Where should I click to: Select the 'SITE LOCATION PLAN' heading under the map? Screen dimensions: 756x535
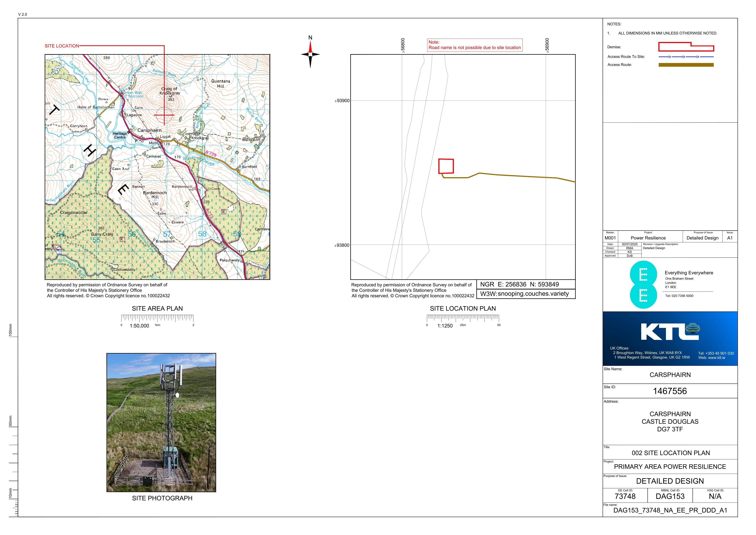click(463, 309)
